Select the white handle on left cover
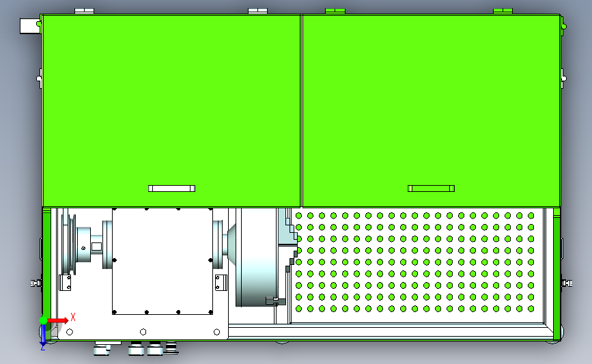Viewport: 592px width, 364px height. tap(172, 188)
